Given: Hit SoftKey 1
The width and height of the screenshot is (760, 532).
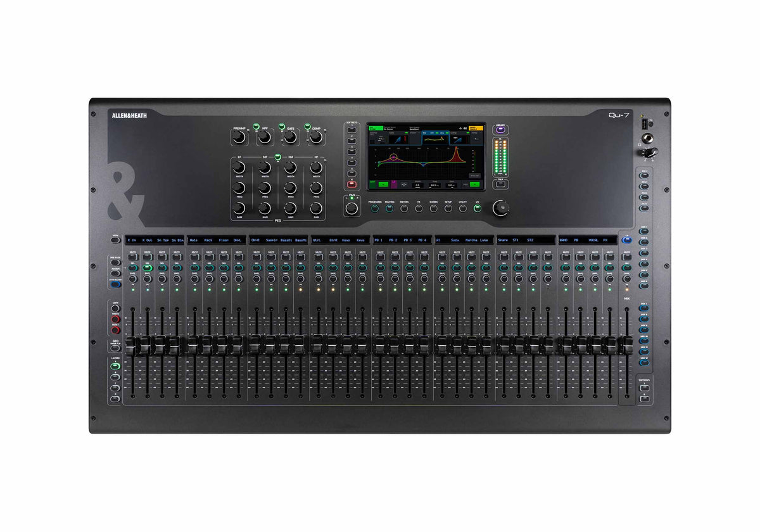Looking at the screenshot, I should tap(351, 129).
